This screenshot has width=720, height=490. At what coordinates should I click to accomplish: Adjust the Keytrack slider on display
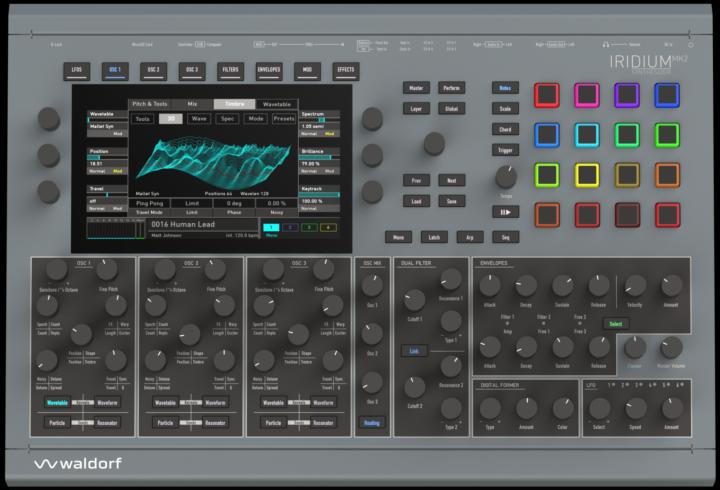point(319,195)
